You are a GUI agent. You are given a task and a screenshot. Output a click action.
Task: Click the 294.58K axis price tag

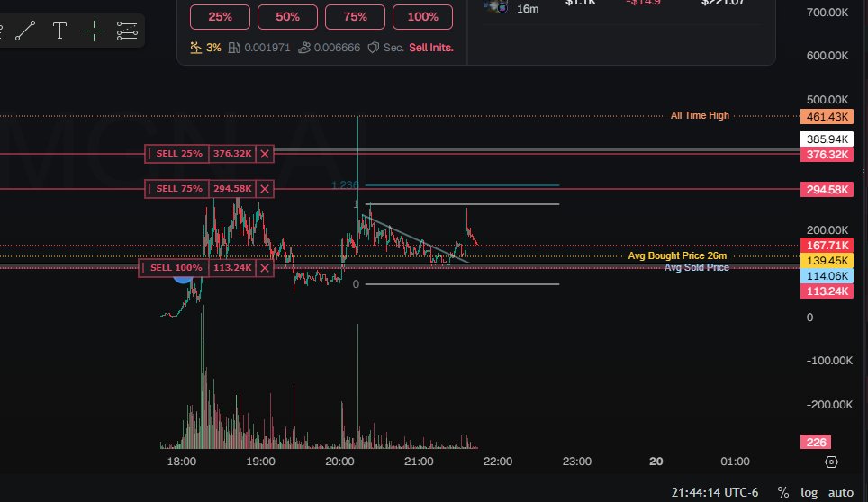coord(827,190)
